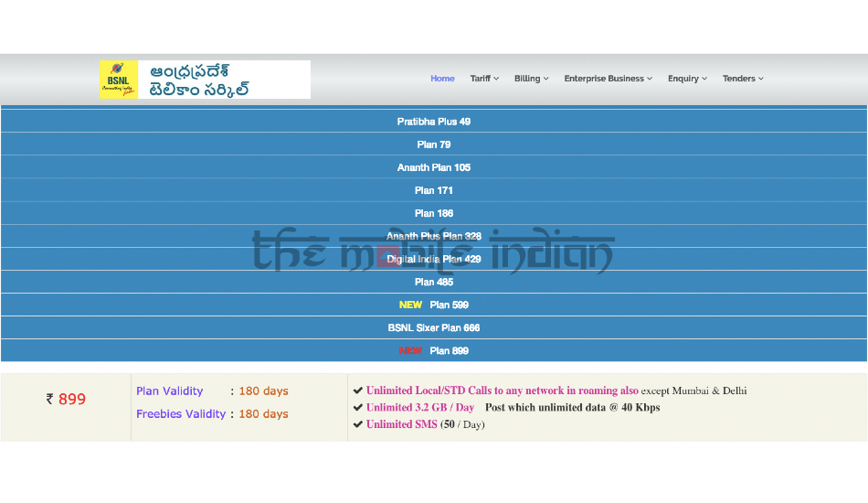Click the Unlimited Local/STD Calls text
The width and height of the screenshot is (868, 503).
click(x=503, y=391)
